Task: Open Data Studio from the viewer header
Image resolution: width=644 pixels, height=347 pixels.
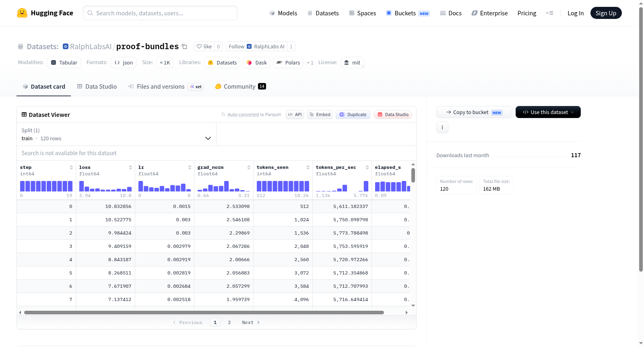Action: click(393, 114)
